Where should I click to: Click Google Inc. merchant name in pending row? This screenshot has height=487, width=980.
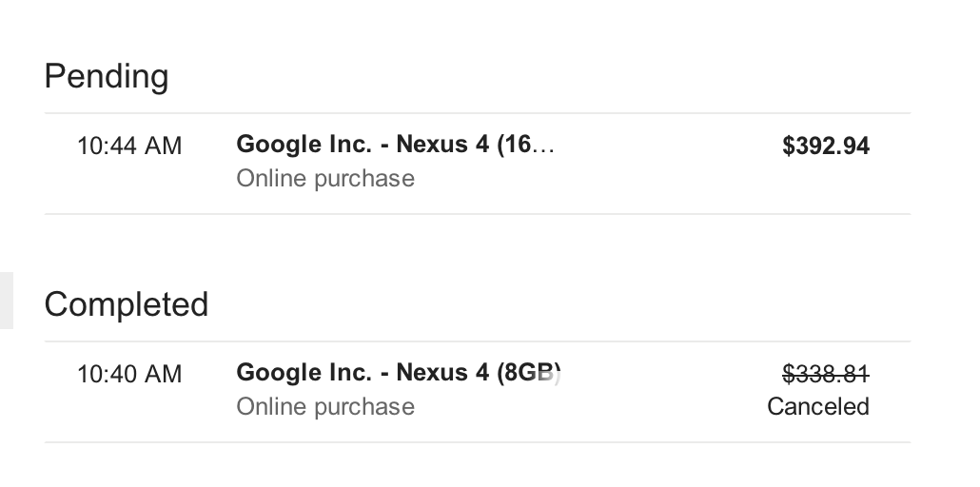304,145
